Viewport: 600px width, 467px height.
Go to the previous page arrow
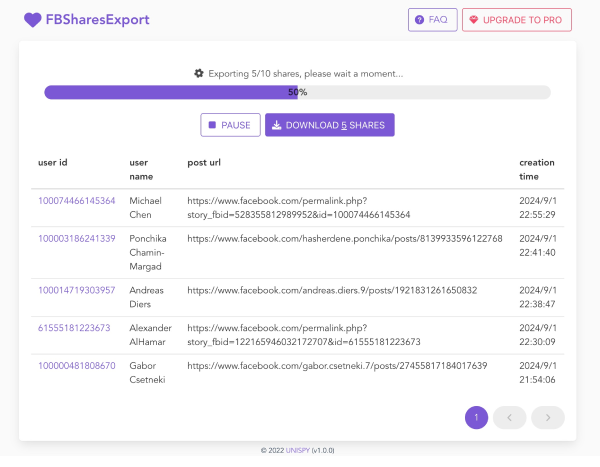coord(510,417)
